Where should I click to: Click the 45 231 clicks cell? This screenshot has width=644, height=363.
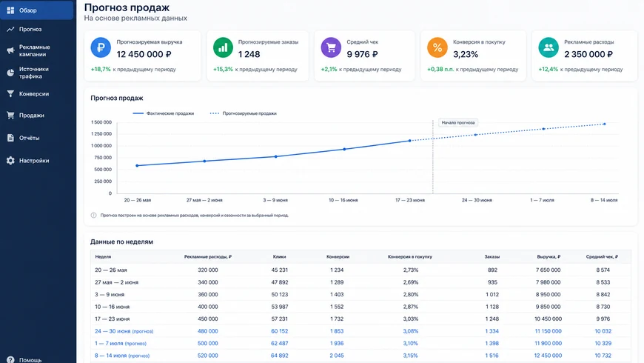(280, 270)
